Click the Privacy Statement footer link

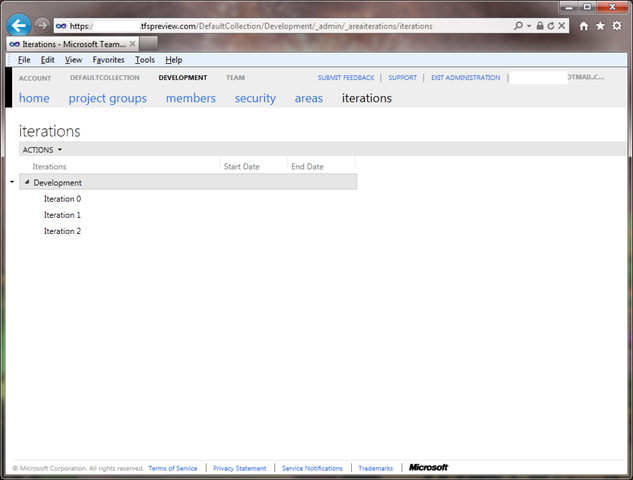coord(240,468)
